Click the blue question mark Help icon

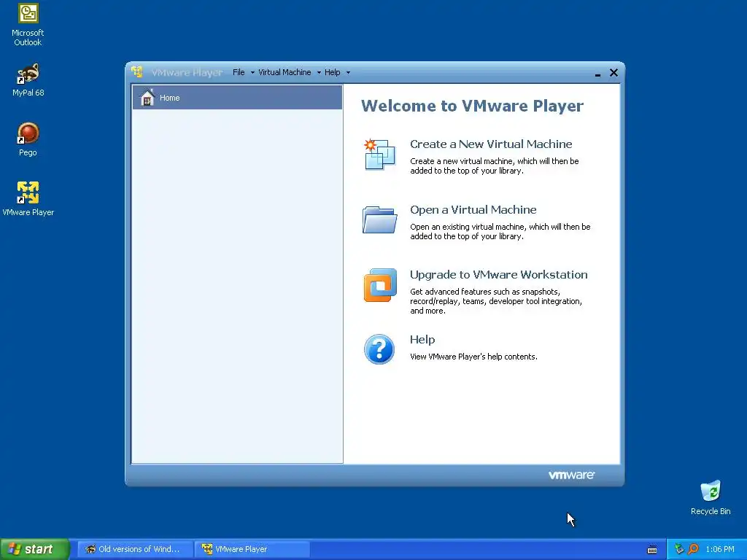click(379, 349)
